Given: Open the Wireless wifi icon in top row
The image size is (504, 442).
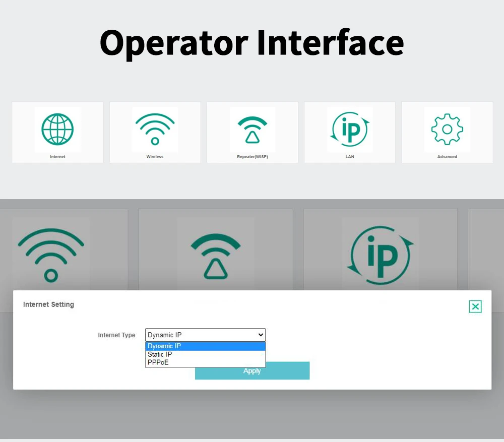Looking at the screenshot, I should tap(155, 129).
